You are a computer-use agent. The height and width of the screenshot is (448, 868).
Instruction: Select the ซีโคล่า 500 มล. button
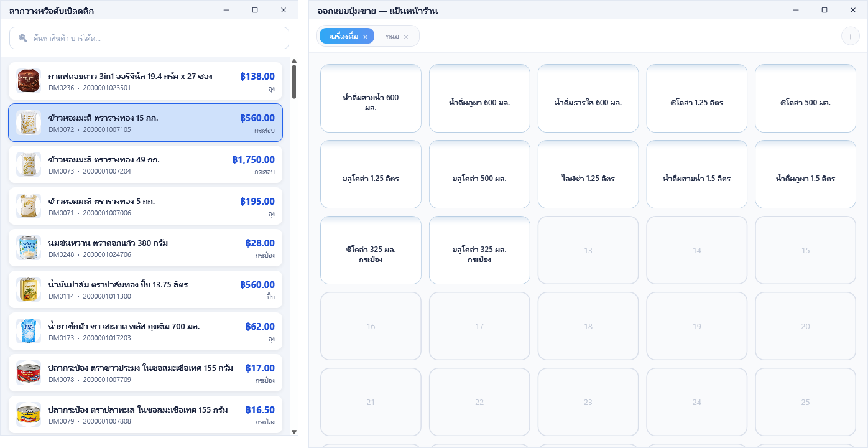[805, 98]
